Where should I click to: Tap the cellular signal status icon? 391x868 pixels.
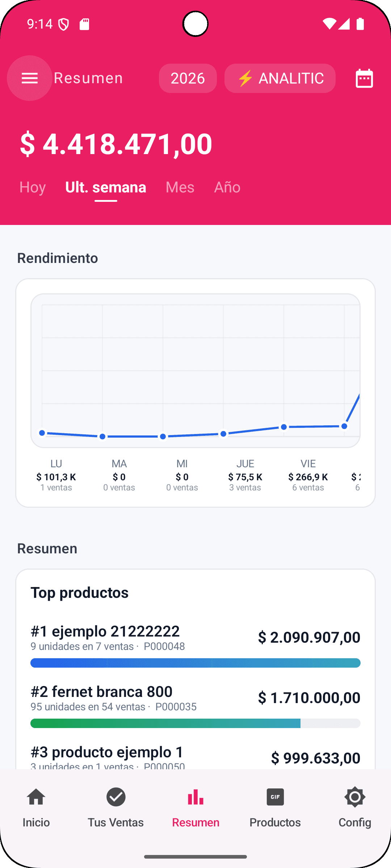(x=344, y=24)
